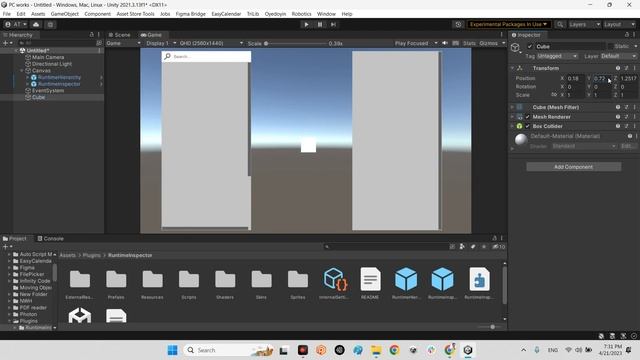Toggle the Scale constrained proportions link icon
The width and height of the screenshot is (640, 360).
point(554,95)
